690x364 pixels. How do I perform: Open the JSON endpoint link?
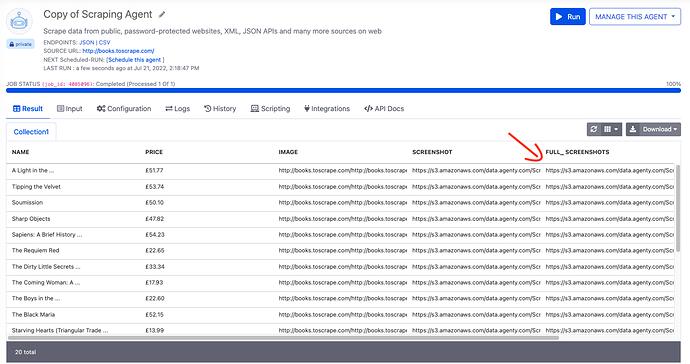(87, 43)
